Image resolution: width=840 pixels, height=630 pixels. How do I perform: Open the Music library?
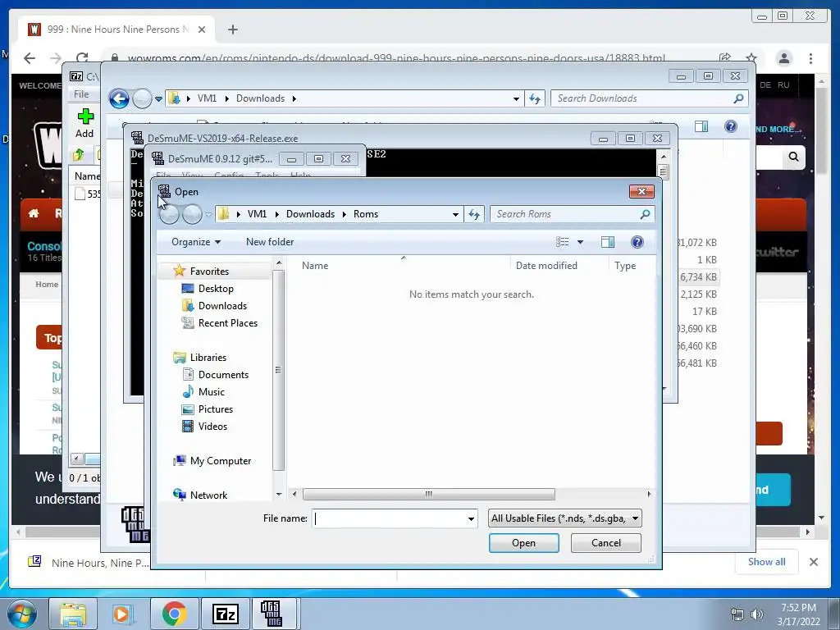[211, 391]
